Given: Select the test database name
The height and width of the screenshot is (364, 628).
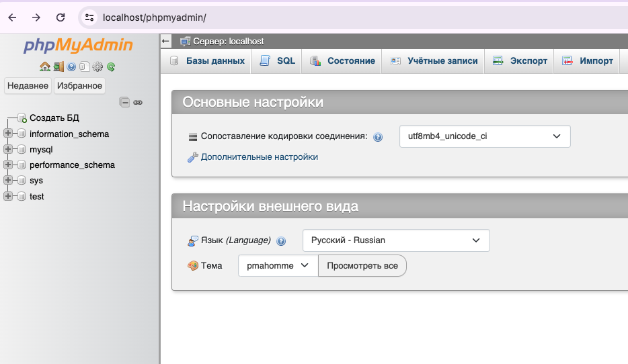Looking at the screenshot, I should tap(36, 196).
